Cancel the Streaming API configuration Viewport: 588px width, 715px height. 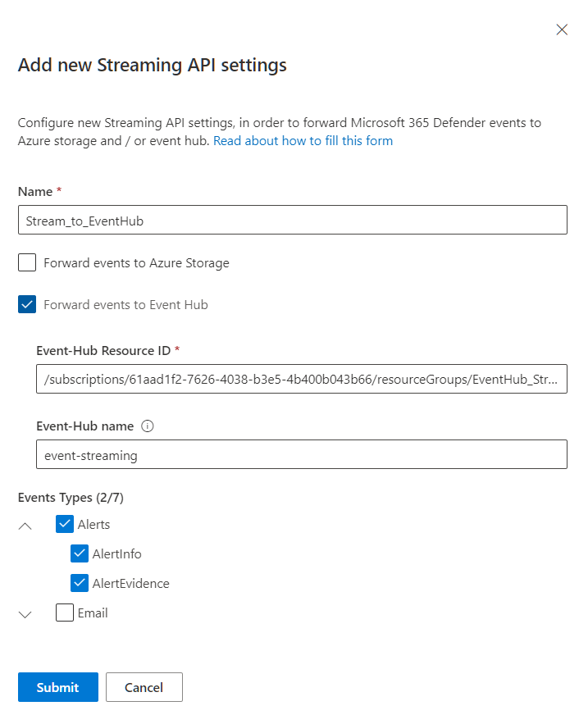(144, 687)
